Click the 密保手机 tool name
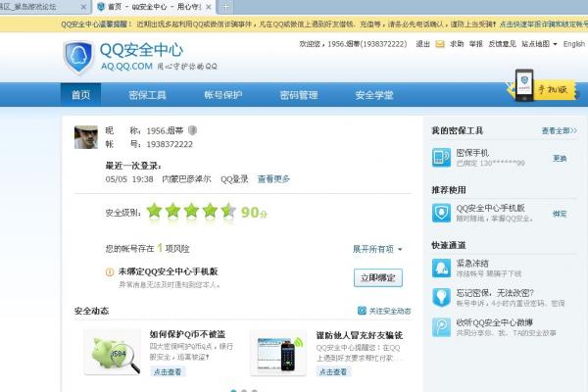588x392 pixels. tap(472, 153)
